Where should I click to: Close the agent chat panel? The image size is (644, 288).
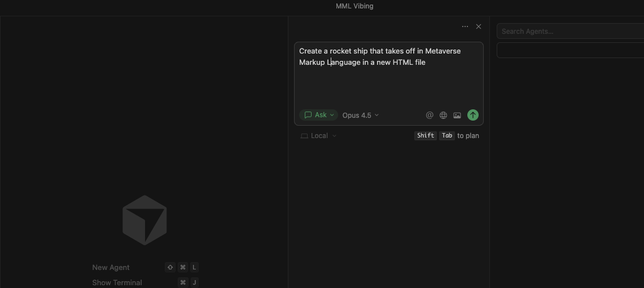click(479, 26)
